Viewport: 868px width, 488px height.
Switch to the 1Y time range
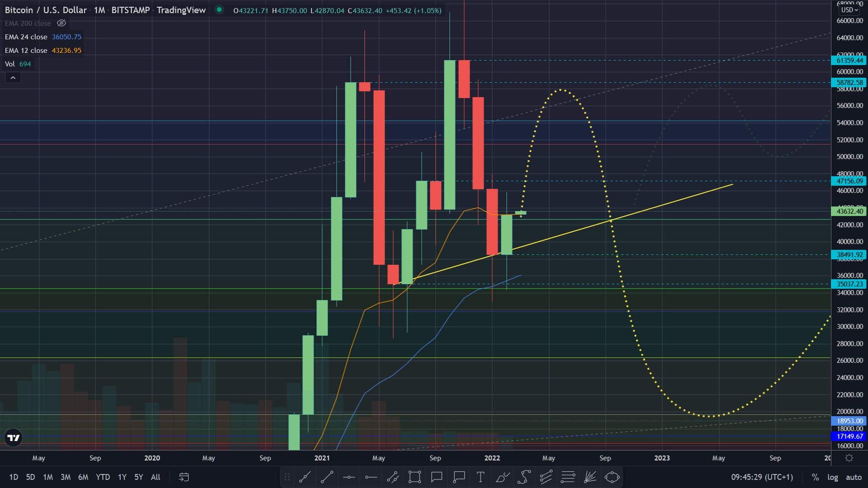[x=122, y=477]
